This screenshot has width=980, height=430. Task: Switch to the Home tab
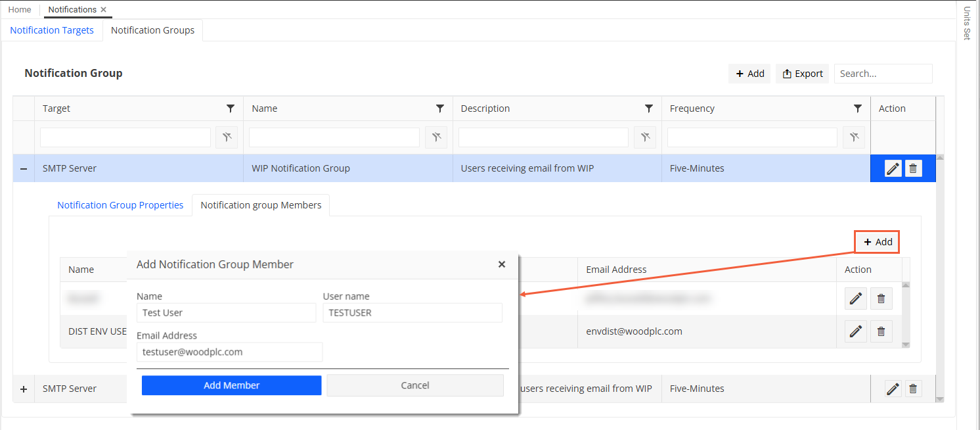tap(20, 9)
